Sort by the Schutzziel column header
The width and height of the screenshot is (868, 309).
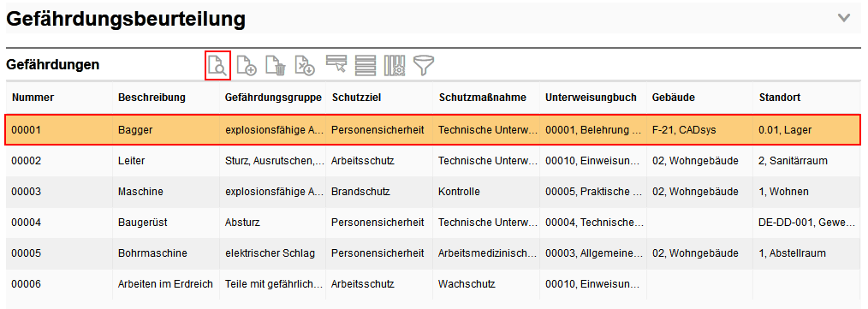pyautogui.click(x=356, y=98)
